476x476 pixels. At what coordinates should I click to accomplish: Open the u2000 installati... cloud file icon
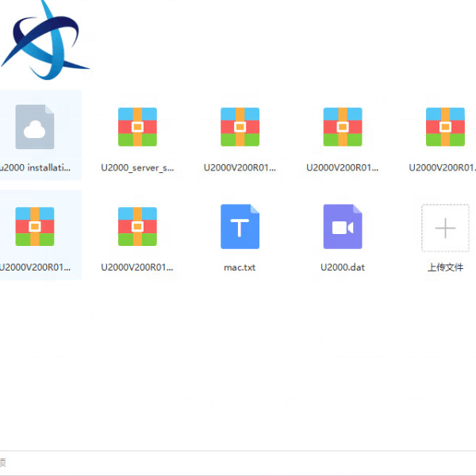[35, 127]
